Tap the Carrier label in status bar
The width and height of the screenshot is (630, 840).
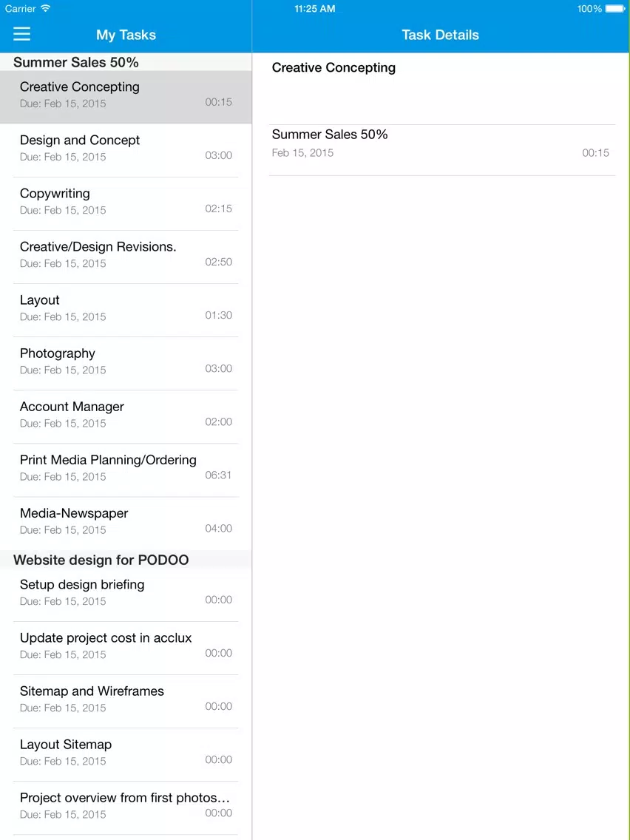21,9
